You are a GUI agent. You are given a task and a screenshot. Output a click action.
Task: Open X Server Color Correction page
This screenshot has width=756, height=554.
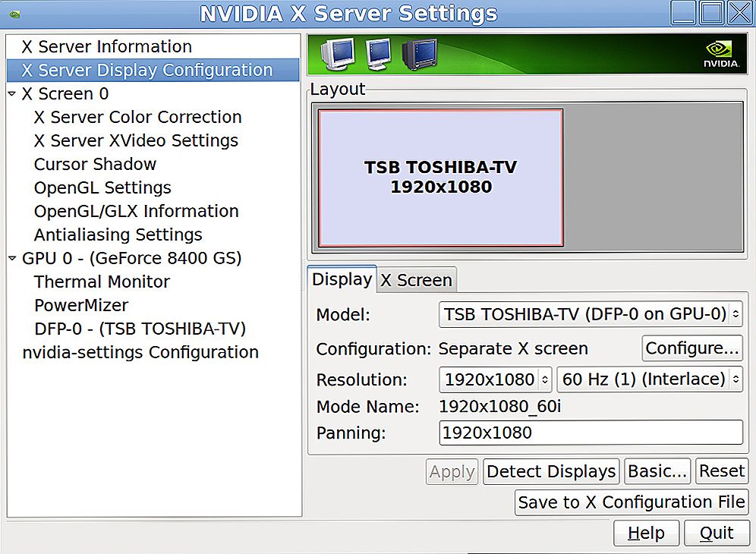click(138, 117)
